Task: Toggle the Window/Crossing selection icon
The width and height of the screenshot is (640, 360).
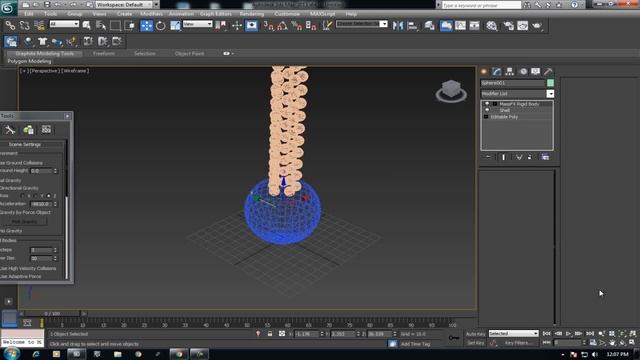Action: coord(130,26)
